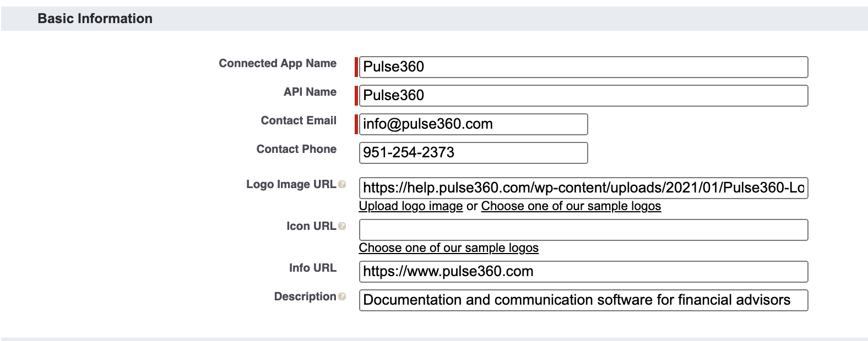Click into the Description field
This screenshot has height=341, width=868.
[583, 300]
